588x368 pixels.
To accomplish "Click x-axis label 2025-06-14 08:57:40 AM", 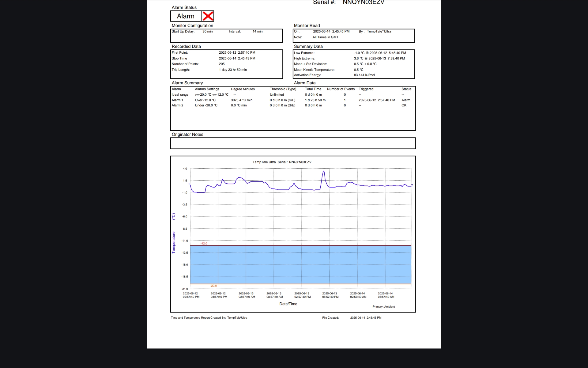I will [386, 295].
